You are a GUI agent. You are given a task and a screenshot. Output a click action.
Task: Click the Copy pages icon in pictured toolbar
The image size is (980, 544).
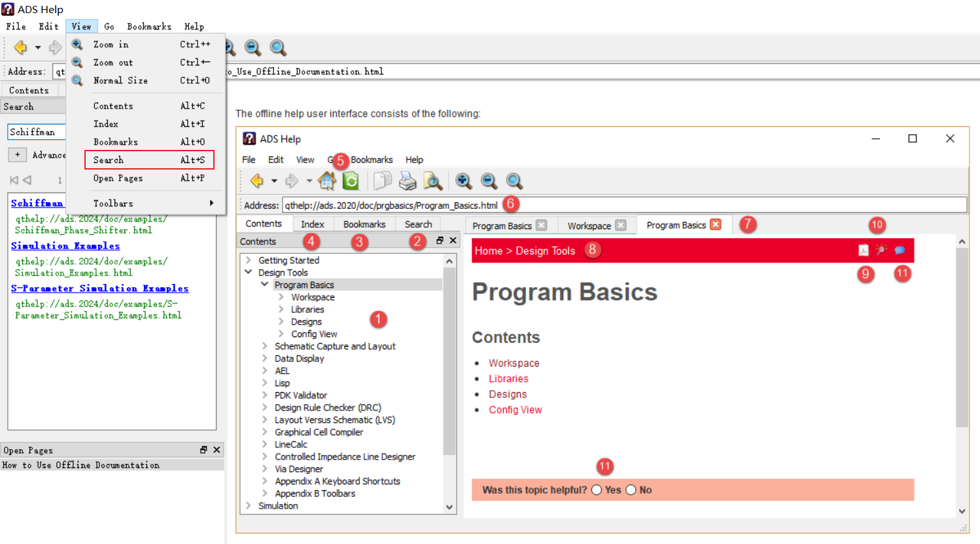point(382,181)
